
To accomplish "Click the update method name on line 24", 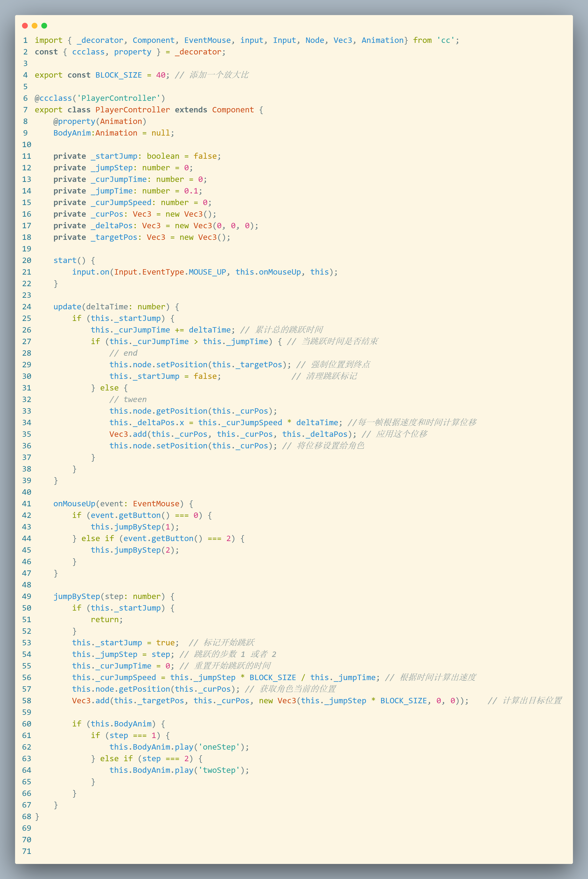I will pyautogui.click(x=67, y=306).
